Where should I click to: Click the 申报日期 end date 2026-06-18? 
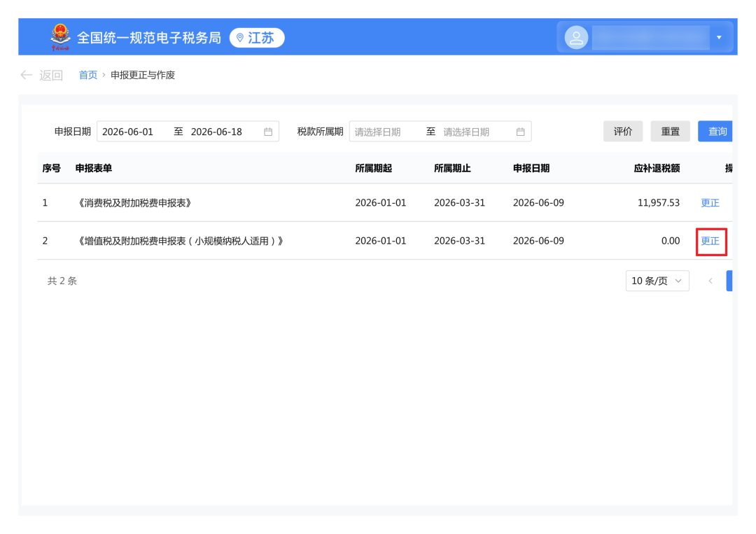click(x=216, y=132)
